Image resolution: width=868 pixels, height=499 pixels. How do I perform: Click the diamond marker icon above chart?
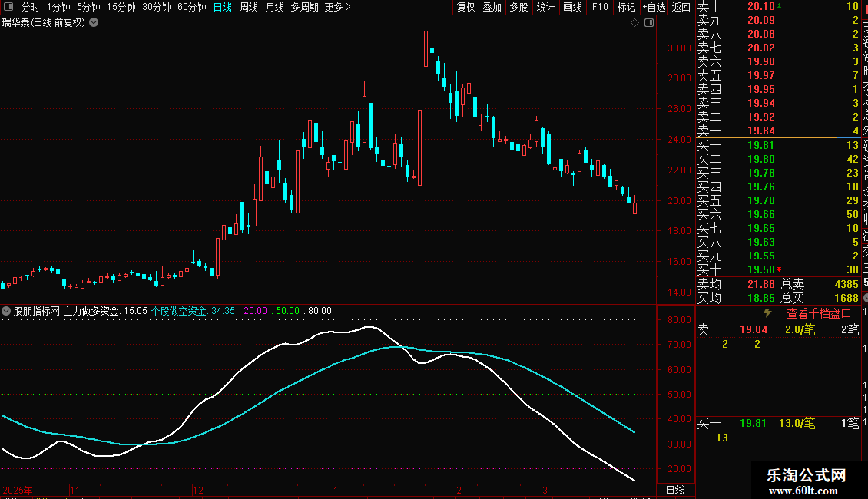click(x=635, y=23)
